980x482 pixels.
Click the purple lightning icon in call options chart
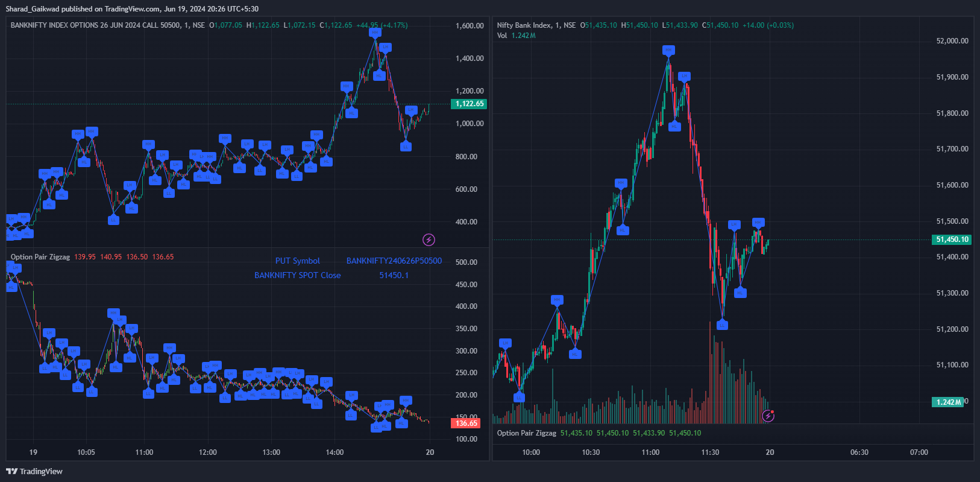tap(429, 240)
